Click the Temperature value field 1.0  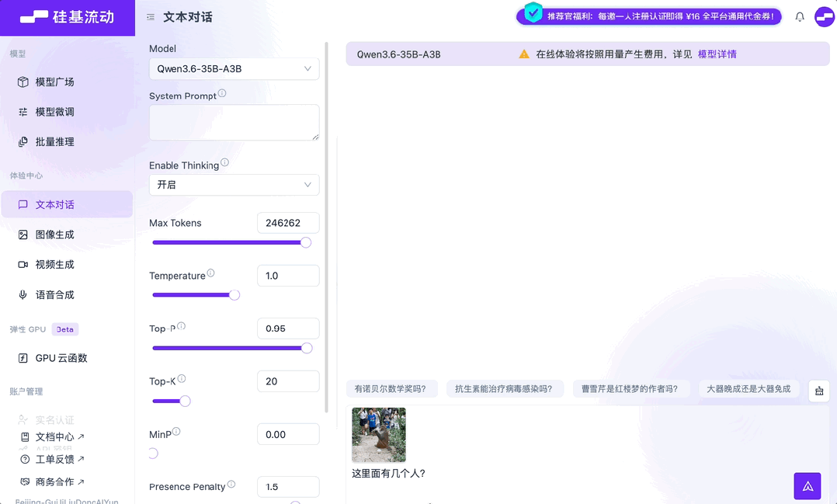click(288, 276)
